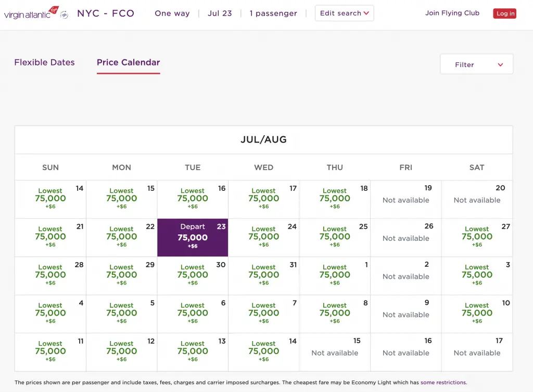
Task: Click the Jul 23 date in header
Action: (x=220, y=13)
